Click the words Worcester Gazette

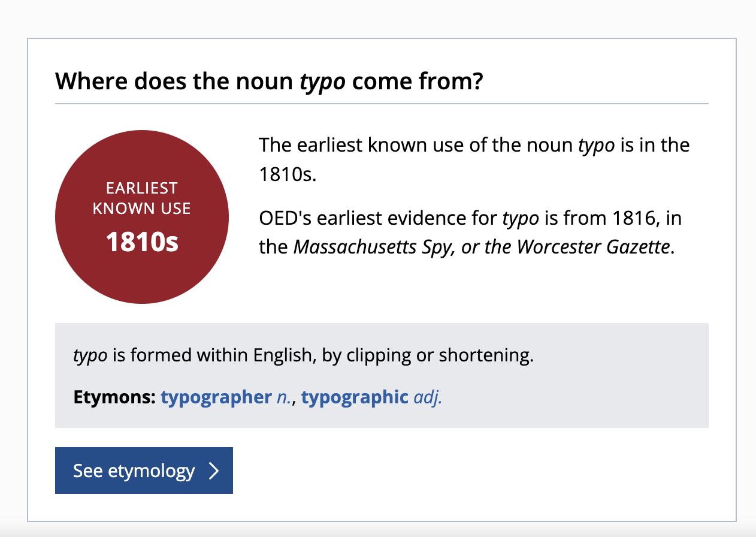tap(593, 247)
